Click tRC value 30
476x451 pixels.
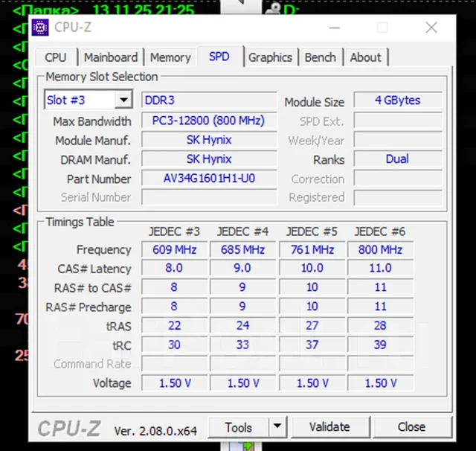(x=175, y=345)
